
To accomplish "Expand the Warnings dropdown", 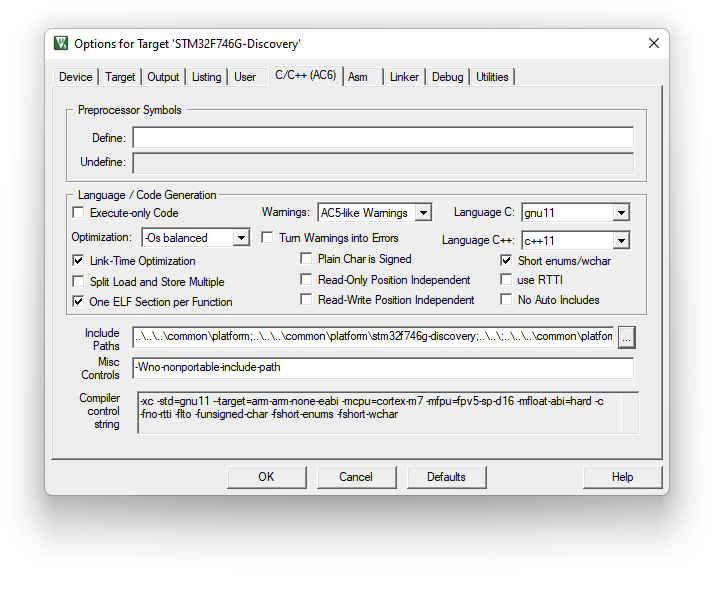I will (x=423, y=213).
